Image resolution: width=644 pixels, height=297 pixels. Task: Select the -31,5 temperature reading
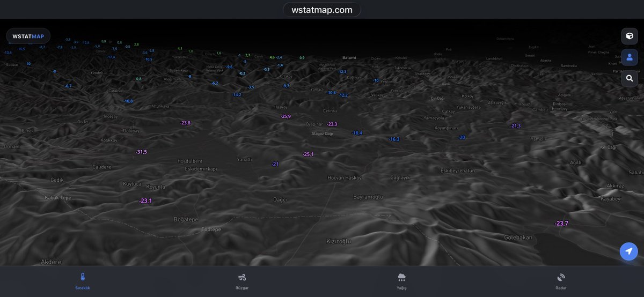(141, 152)
